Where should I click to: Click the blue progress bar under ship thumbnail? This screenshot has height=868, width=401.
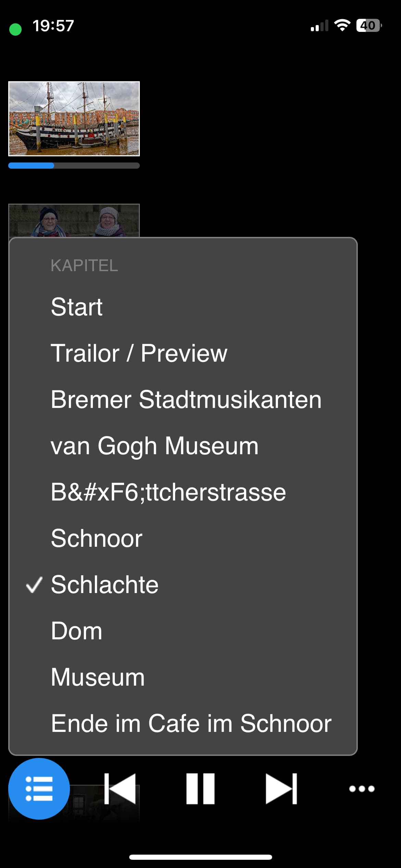(74, 166)
